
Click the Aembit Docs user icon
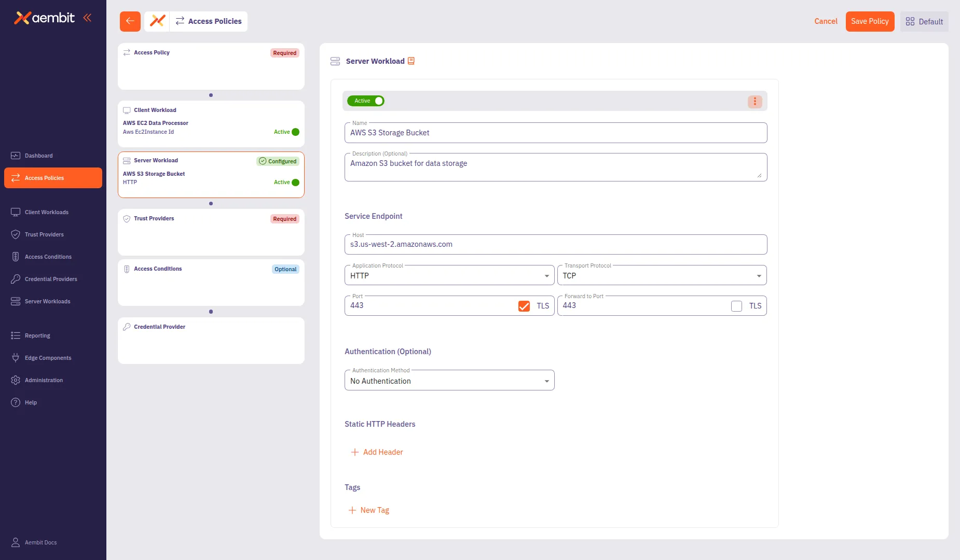tap(16, 542)
